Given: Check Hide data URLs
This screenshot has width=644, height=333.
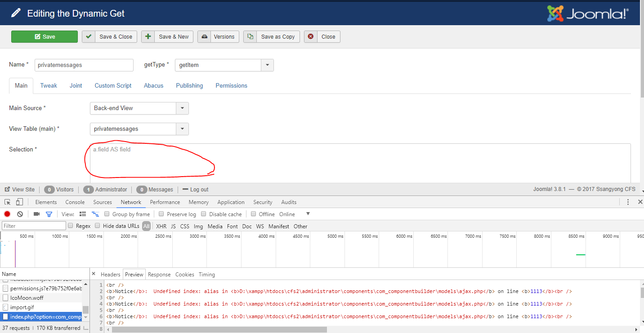Looking at the screenshot, I should click(x=98, y=226).
